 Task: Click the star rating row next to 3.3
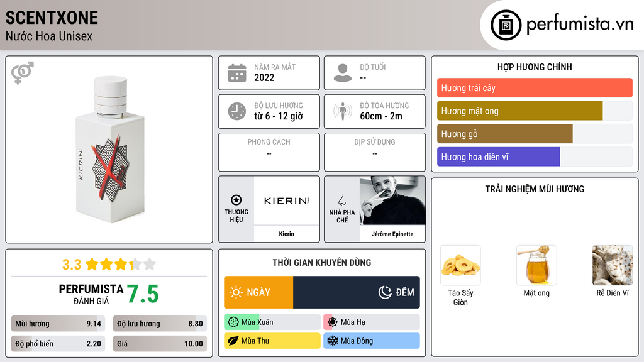point(121,265)
